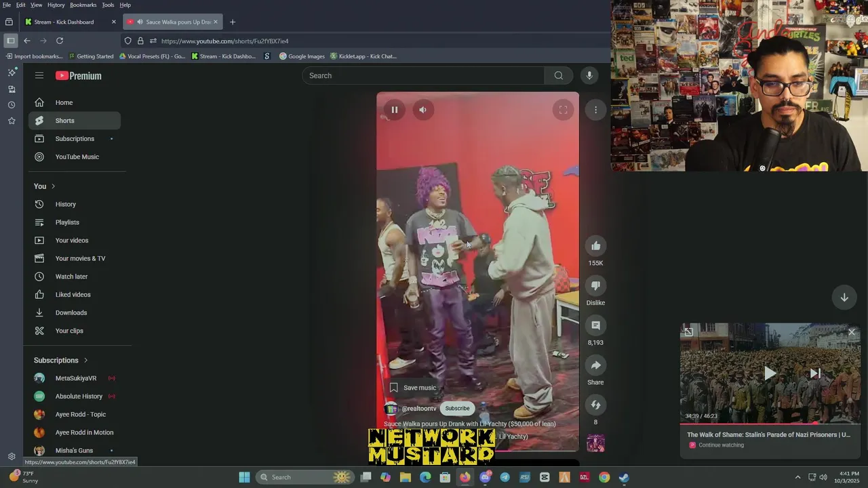The image size is (868, 488).
Task: Click the address bar URL
Action: (224, 41)
